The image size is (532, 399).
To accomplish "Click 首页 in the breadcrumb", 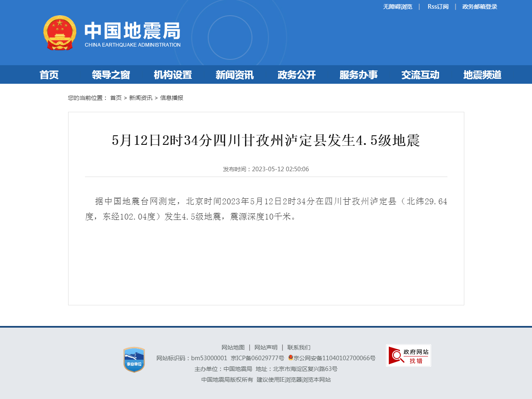I will 116,98.
